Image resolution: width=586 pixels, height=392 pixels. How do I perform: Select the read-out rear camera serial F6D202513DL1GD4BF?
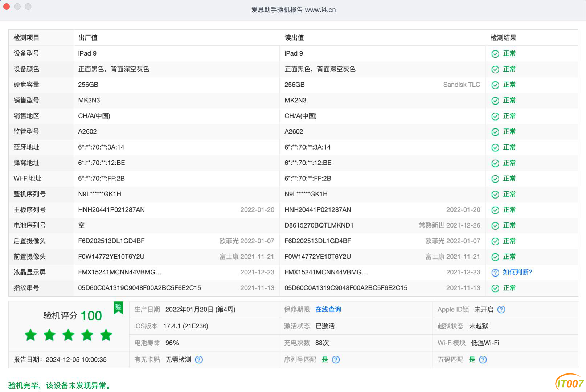coord(317,241)
